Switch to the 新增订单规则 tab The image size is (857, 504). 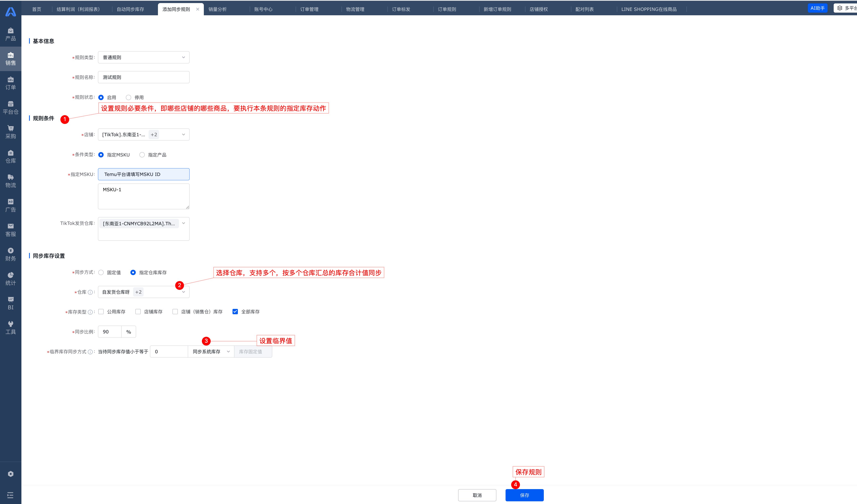498,9
